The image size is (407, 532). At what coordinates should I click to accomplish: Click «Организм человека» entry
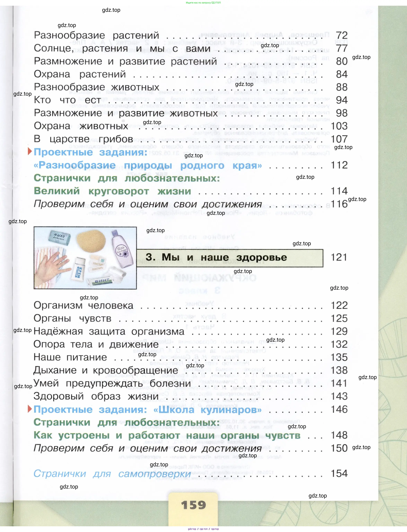[x=83, y=305]
